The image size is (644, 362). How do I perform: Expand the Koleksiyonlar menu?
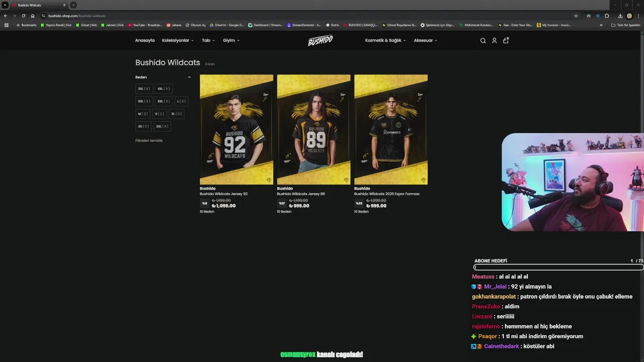click(178, 40)
